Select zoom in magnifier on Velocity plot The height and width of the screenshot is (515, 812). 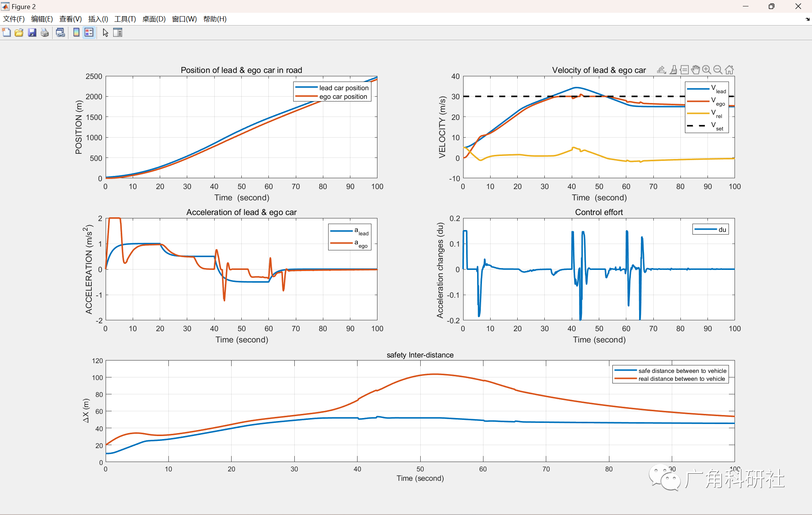[x=707, y=70]
